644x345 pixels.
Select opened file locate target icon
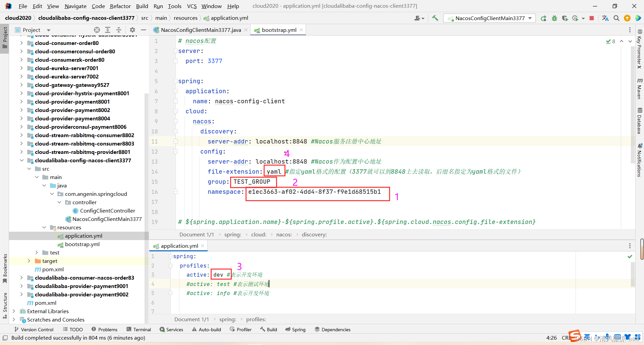pos(97,30)
